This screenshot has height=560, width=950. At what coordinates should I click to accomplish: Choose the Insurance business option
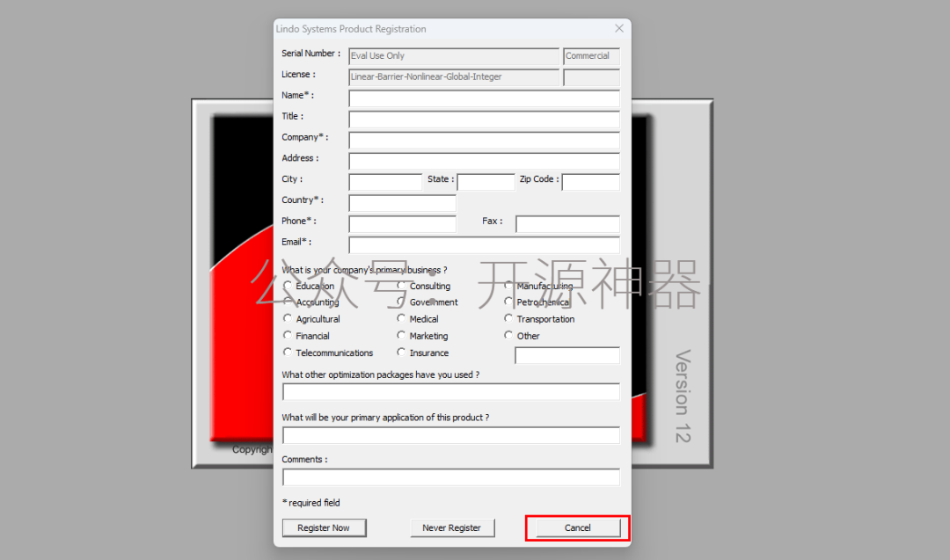[x=401, y=353]
